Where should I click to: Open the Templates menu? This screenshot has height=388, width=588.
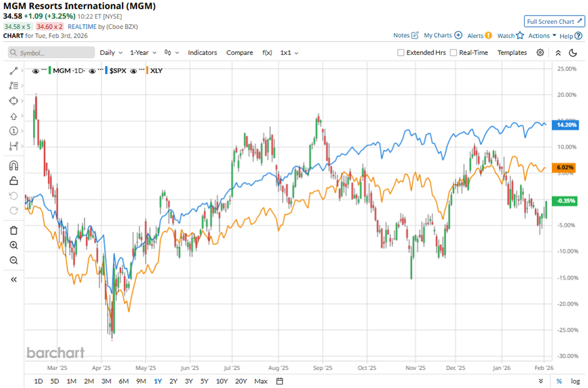(x=512, y=53)
